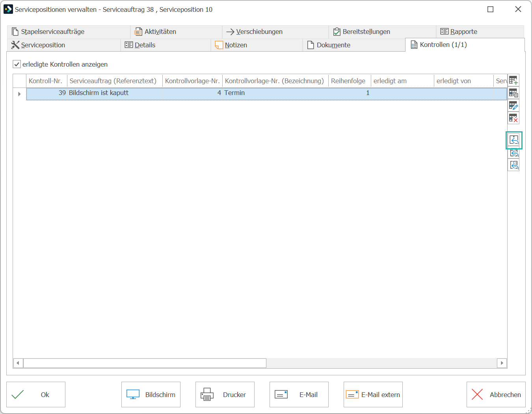Send output to Drucker
This screenshot has height=414, width=532.
225,394
